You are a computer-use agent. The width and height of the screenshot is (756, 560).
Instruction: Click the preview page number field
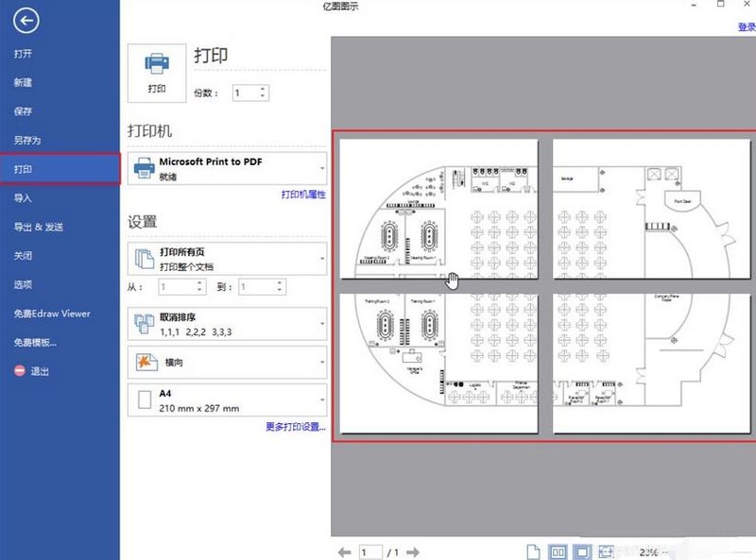point(370,552)
